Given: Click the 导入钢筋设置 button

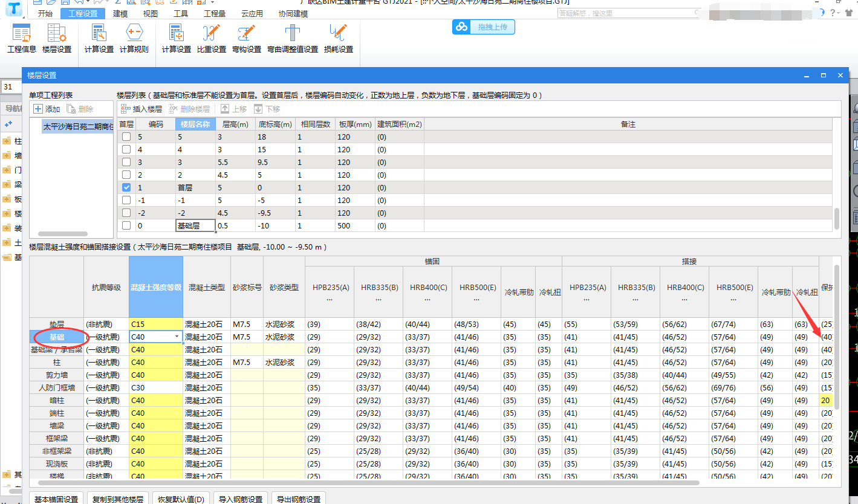Looking at the screenshot, I should click(241, 499).
